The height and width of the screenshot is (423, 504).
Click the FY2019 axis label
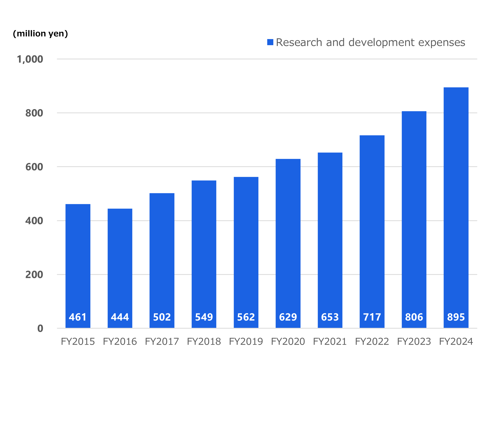click(x=246, y=342)
